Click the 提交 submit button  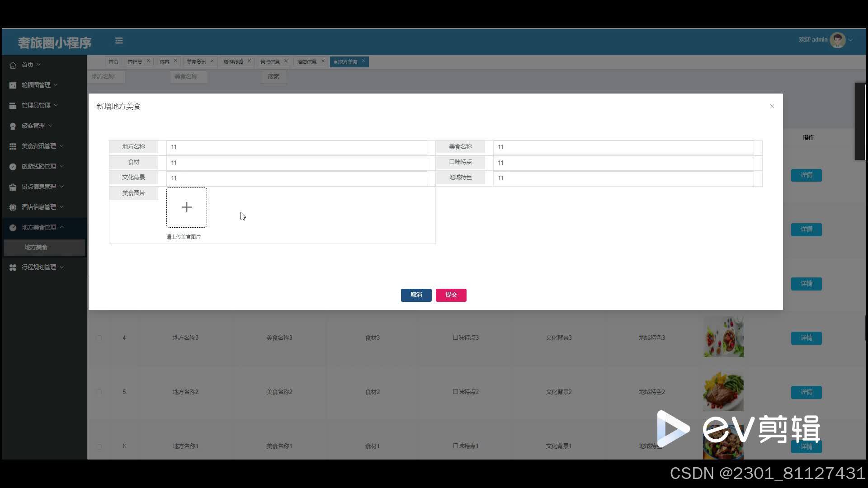[451, 295]
